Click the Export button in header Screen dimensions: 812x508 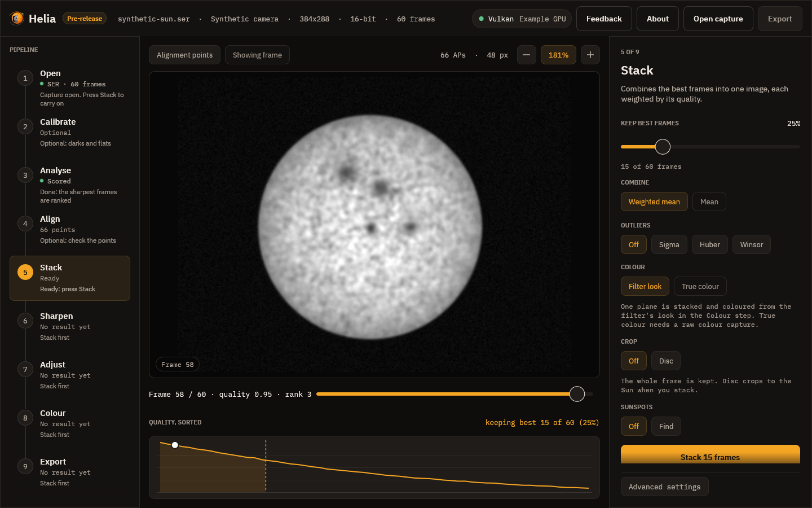pyautogui.click(x=780, y=19)
